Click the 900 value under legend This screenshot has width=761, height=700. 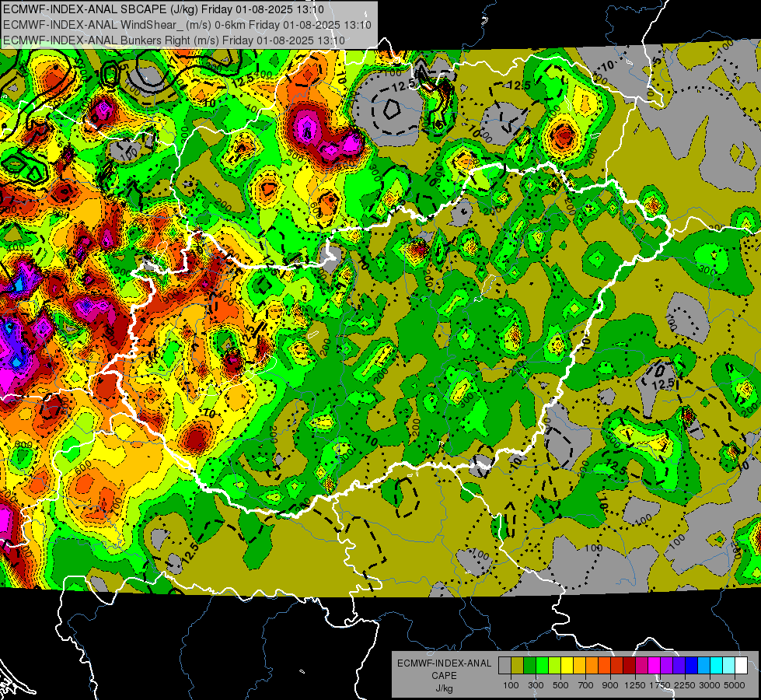coord(610,685)
